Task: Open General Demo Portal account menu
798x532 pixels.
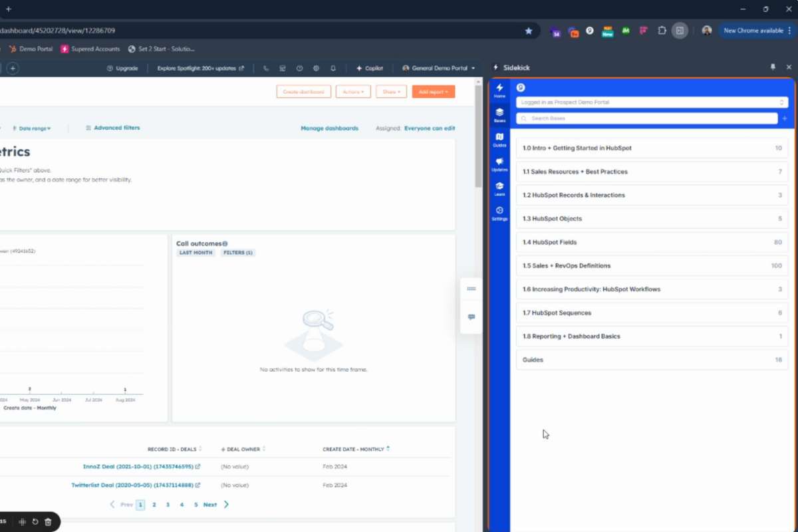Action: point(439,68)
